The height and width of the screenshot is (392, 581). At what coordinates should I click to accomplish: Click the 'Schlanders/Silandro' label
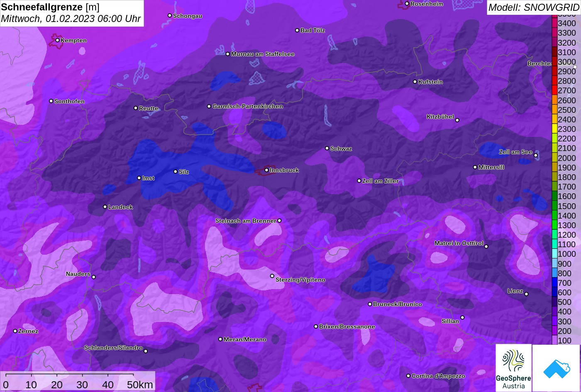tap(113, 348)
